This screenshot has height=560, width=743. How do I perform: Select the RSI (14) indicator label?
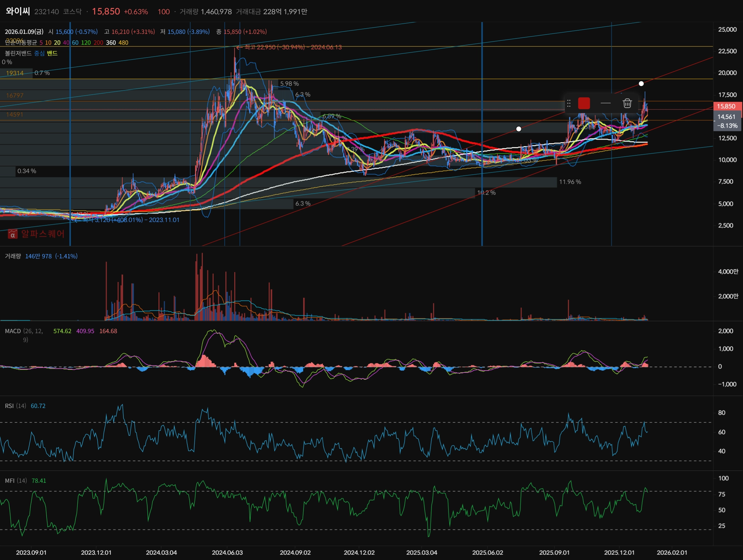pyautogui.click(x=15, y=406)
